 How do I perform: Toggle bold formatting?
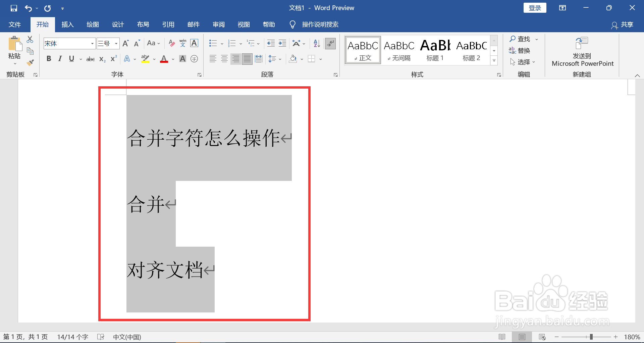pos(49,59)
